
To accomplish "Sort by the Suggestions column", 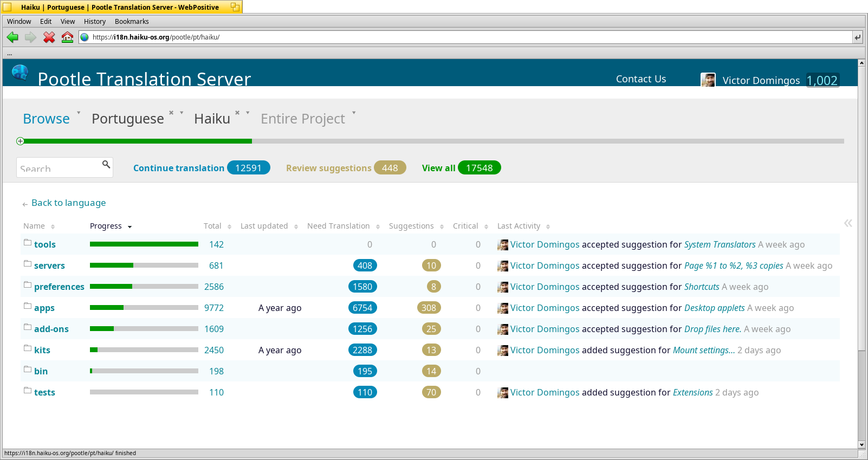I will 417,226.
